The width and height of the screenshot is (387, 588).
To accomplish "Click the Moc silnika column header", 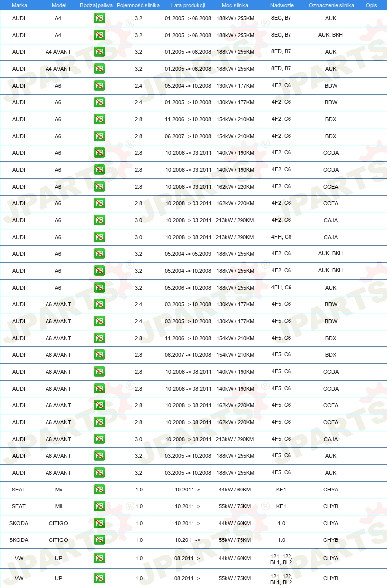I will pyautogui.click(x=235, y=5).
